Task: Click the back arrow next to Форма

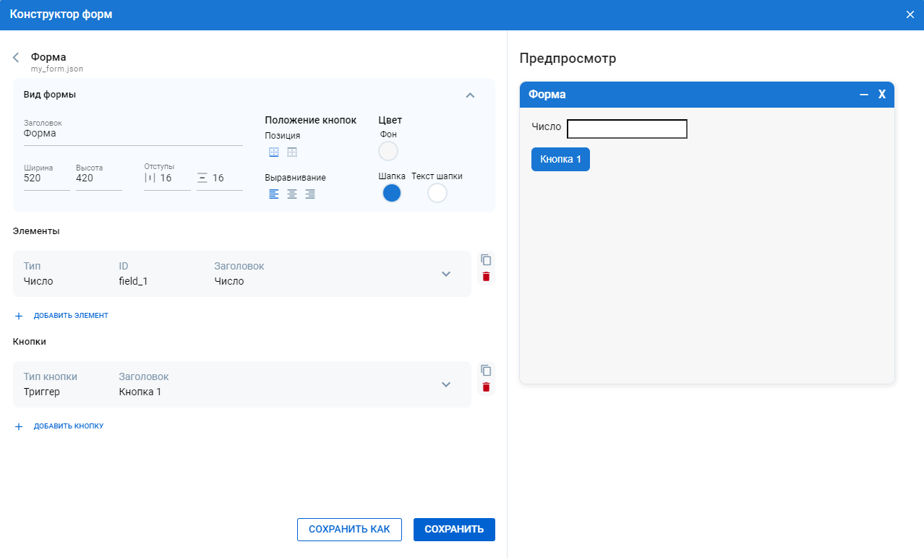Action: (16, 58)
